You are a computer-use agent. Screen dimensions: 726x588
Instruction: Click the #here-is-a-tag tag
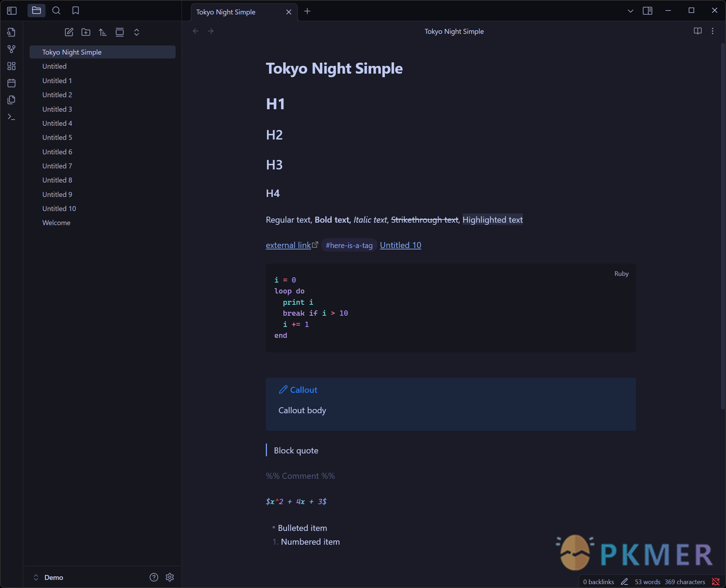(349, 245)
